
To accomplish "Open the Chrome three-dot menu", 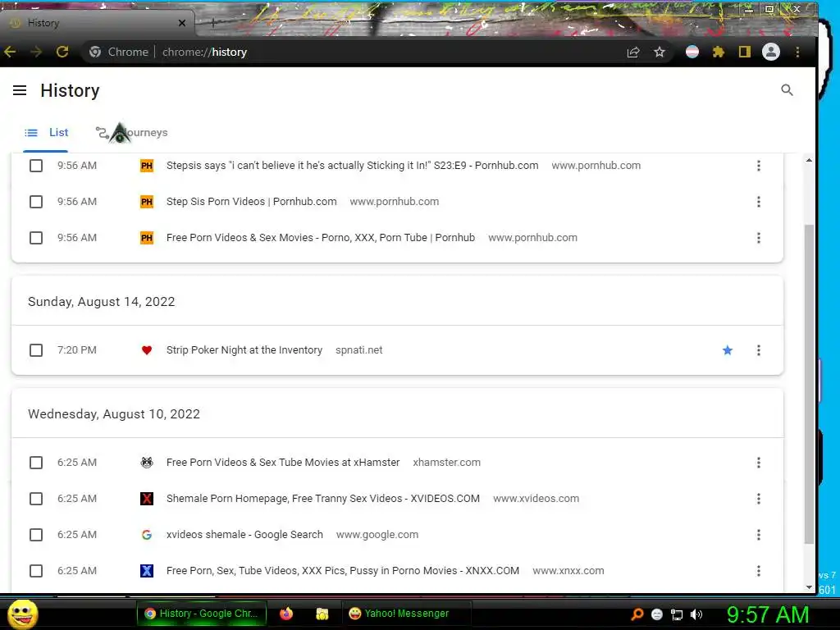I will pos(797,52).
